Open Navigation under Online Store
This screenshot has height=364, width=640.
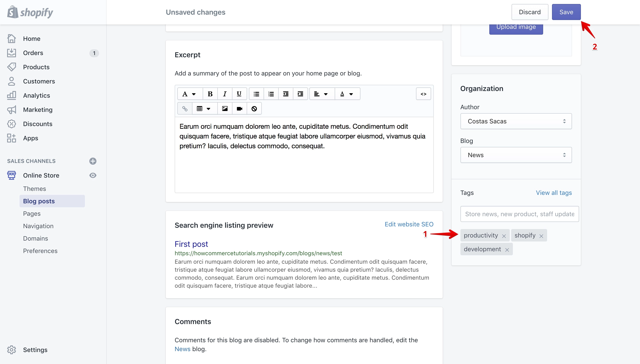[x=38, y=226]
